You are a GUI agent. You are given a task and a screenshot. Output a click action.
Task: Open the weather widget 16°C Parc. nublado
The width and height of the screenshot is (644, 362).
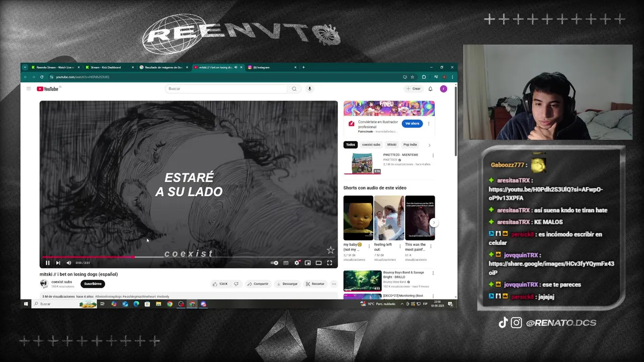pyautogui.click(x=378, y=304)
